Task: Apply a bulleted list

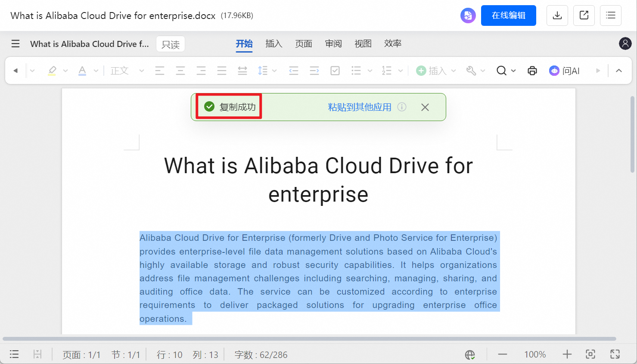Action: pos(356,71)
